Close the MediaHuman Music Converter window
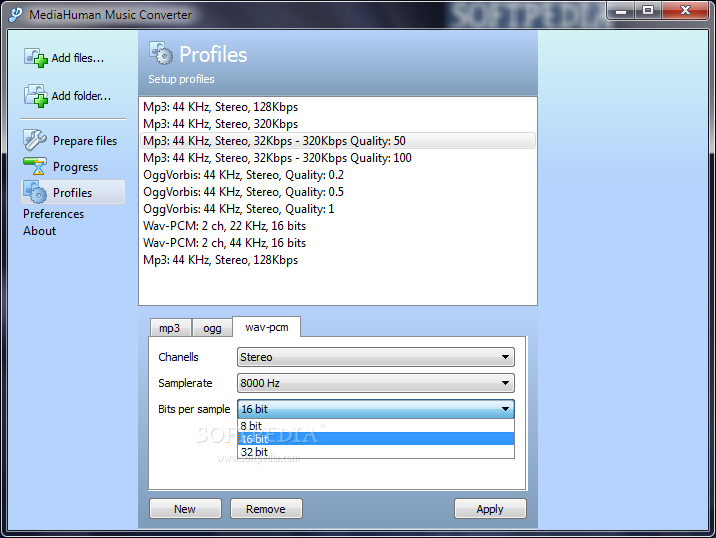 [685, 10]
